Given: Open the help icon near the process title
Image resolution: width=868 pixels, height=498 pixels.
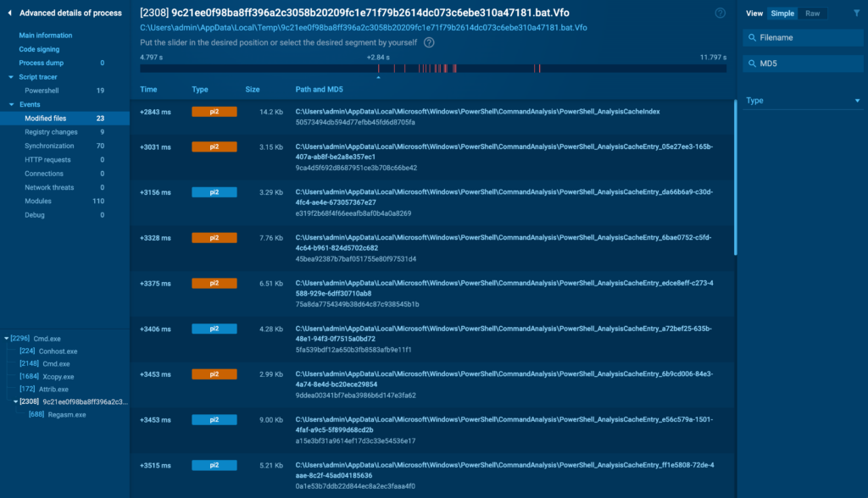Looking at the screenshot, I should [x=720, y=13].
